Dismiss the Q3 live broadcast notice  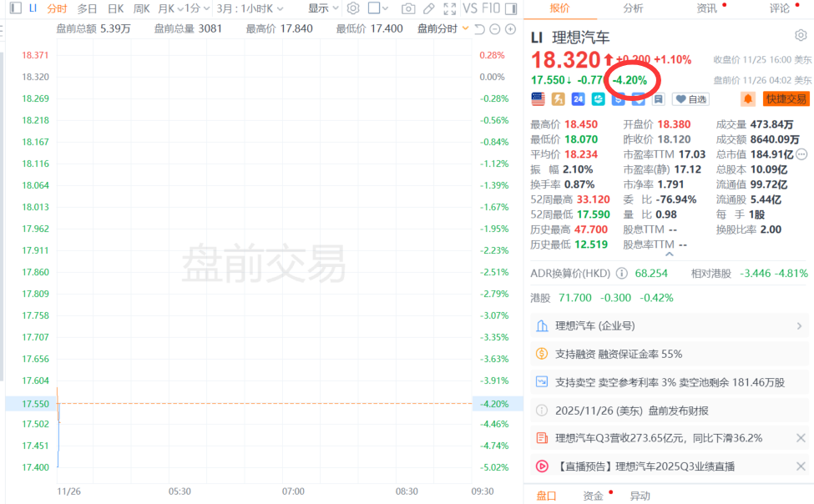coord(801,466)
